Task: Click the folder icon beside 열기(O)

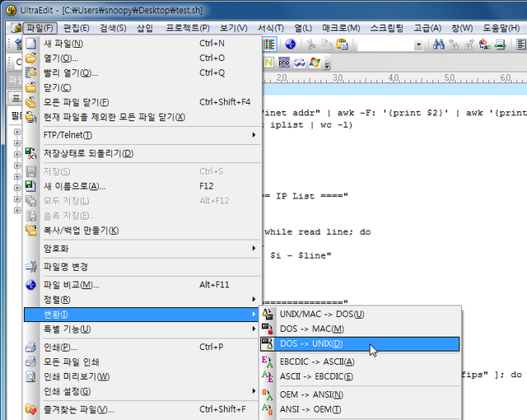Action: pyautogui.click(x=31, y=58)
